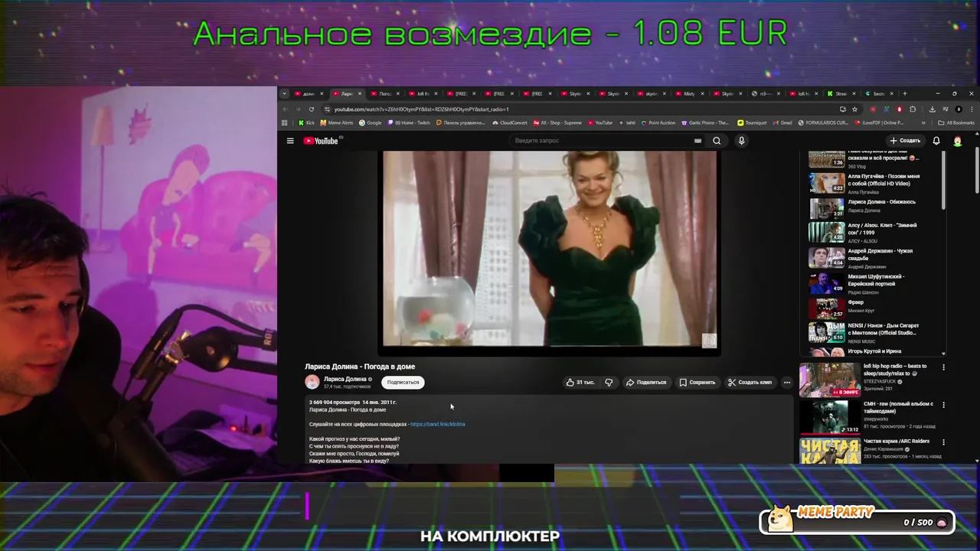The image size is (980, 551).
Task: Click video title Лариса Долина - Погода в доме
Action: click(360, 367)
